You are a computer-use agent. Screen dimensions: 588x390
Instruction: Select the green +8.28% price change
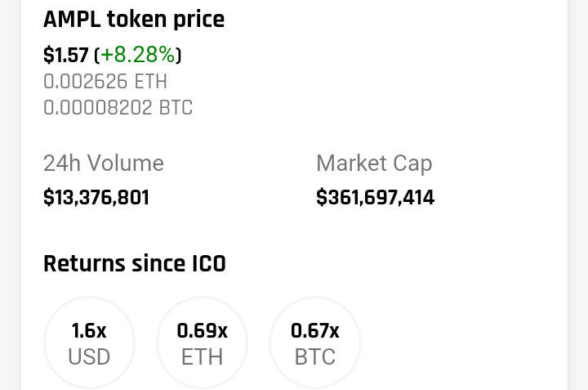tap(137, 55)
